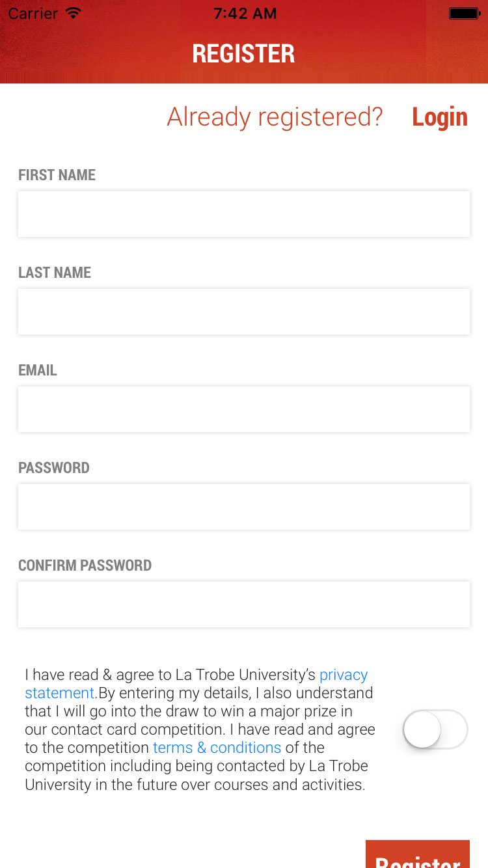
Task: Click the Wi-Fi signal icon
Action: 72,13
